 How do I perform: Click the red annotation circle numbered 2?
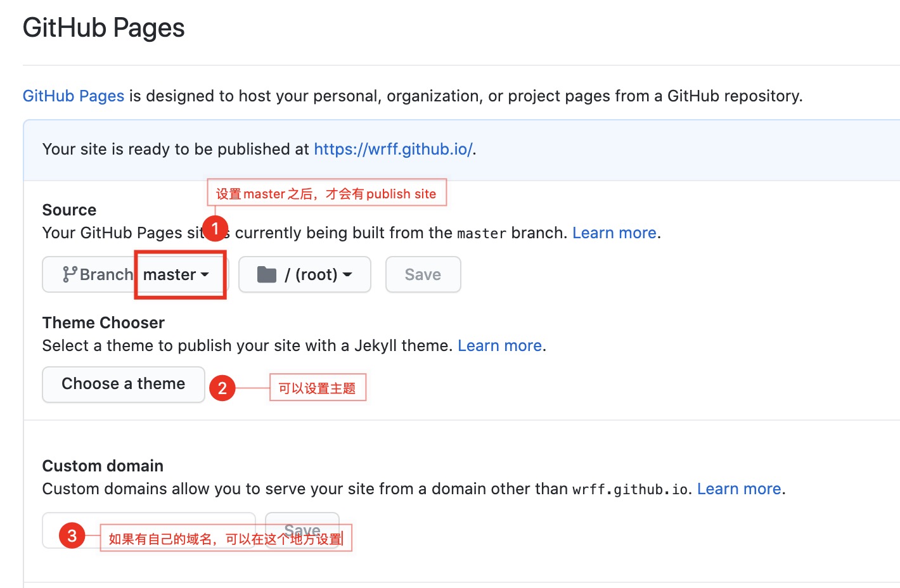tap(222, 388)
